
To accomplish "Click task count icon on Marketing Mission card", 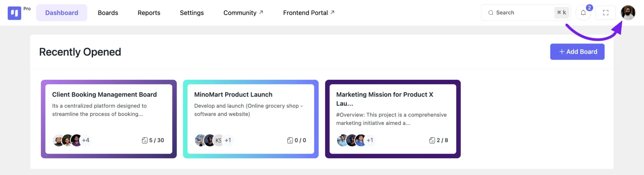I will point(432,140).
